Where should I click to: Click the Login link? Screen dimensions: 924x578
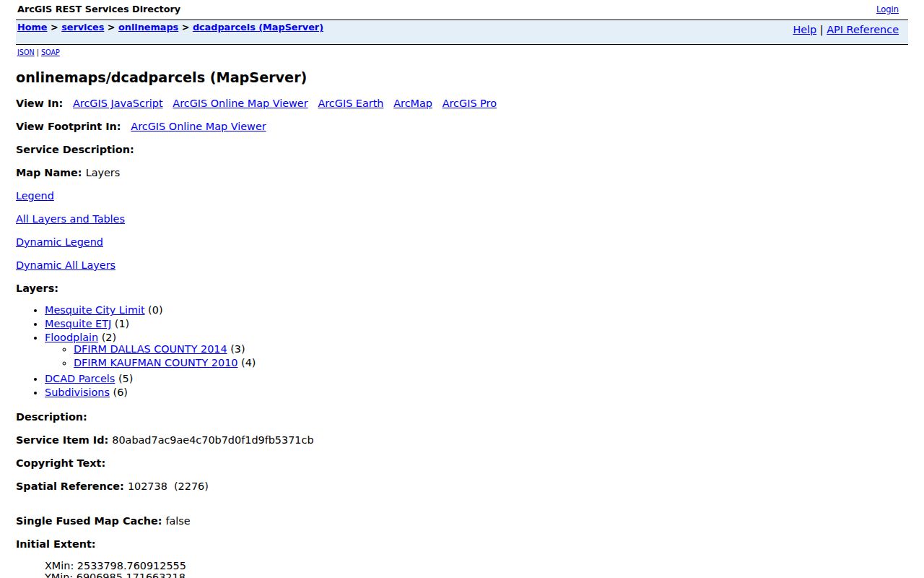pos(887,9)
